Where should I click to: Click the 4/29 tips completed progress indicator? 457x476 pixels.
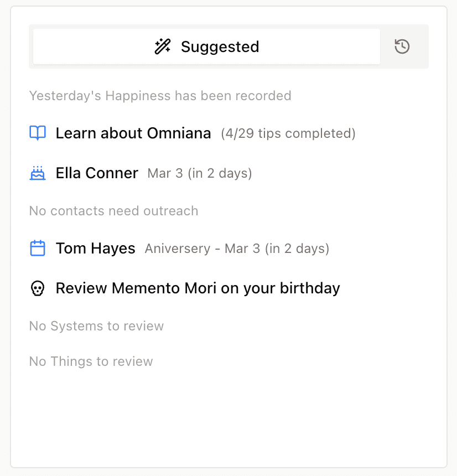(x=288, y=133)
